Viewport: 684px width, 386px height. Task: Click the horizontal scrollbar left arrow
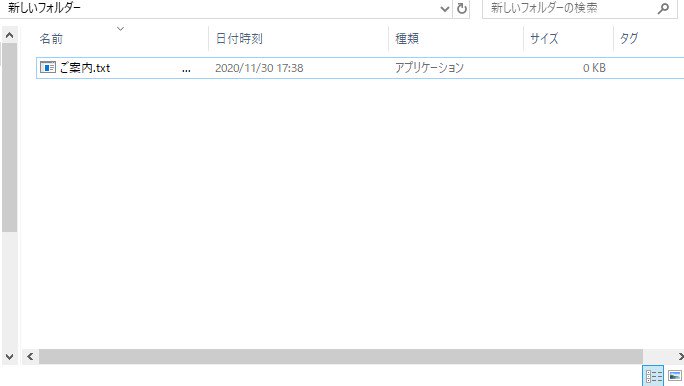coord(30,357)
